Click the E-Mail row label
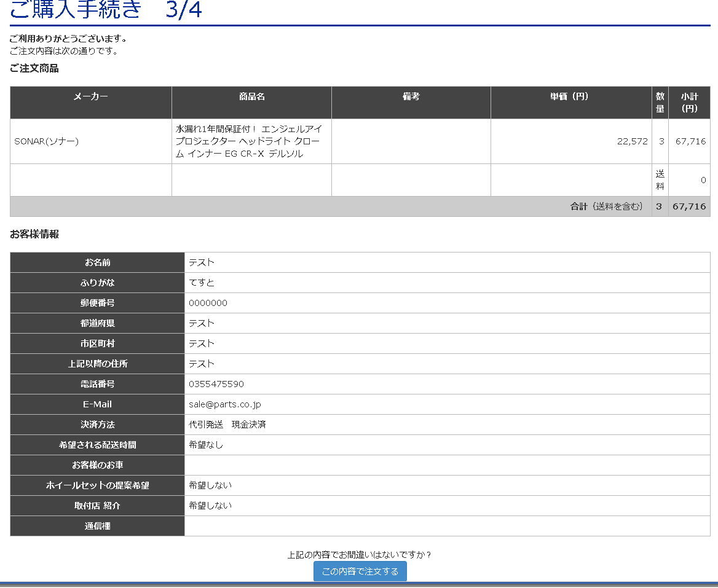Image resolution: width=718 pixels, height=588 pixels. (x=98, y=404)
